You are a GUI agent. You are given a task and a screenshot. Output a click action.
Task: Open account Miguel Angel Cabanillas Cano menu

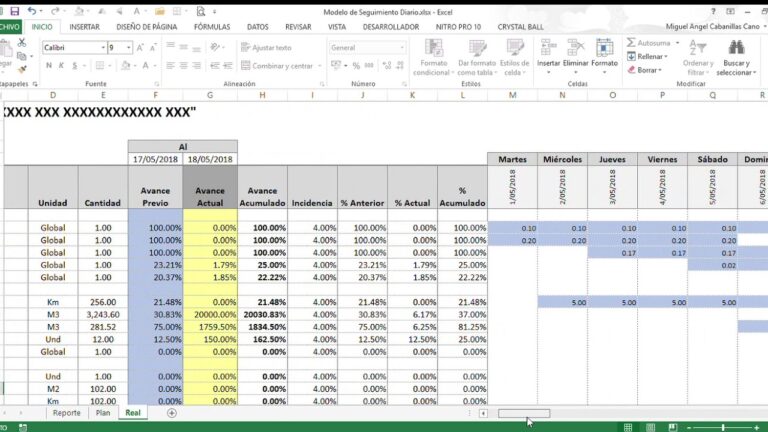pyautogui.click(x=716, y=26)
